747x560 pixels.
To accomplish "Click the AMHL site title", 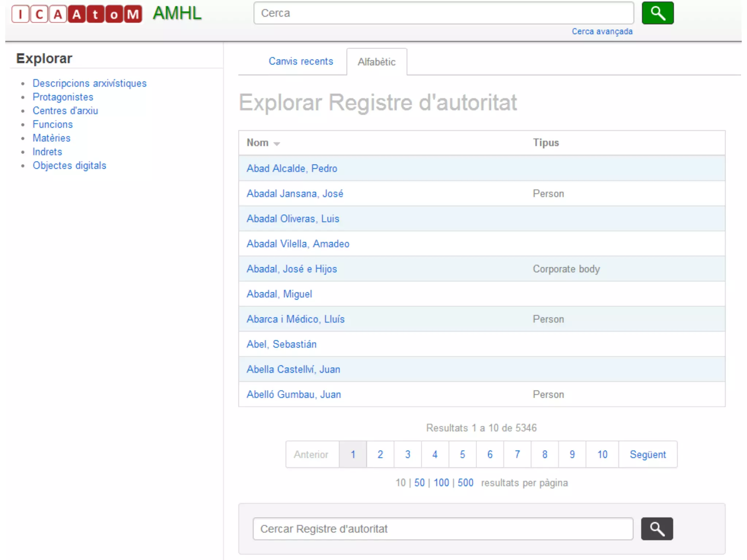I will [177, 13].
